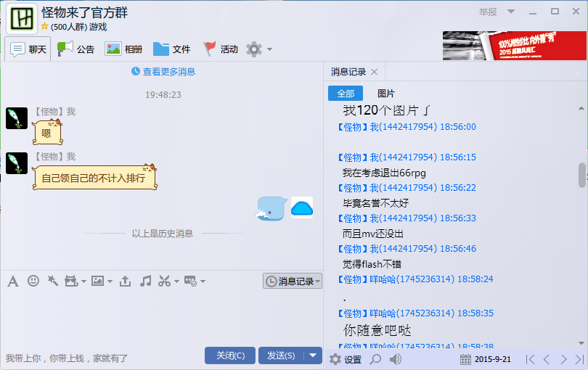Viewport: 588px width, 370px height.
Task: Click the 发送(S) send button
Action: tap(281, 355)
